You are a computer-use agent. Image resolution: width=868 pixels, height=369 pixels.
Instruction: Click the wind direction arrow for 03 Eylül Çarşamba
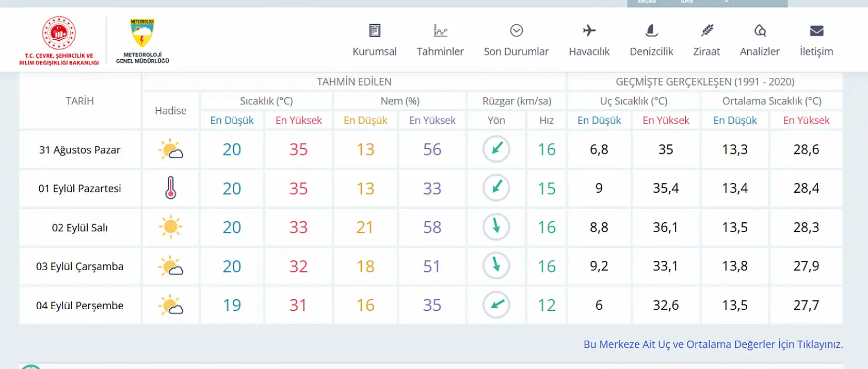tap(496, 265)
